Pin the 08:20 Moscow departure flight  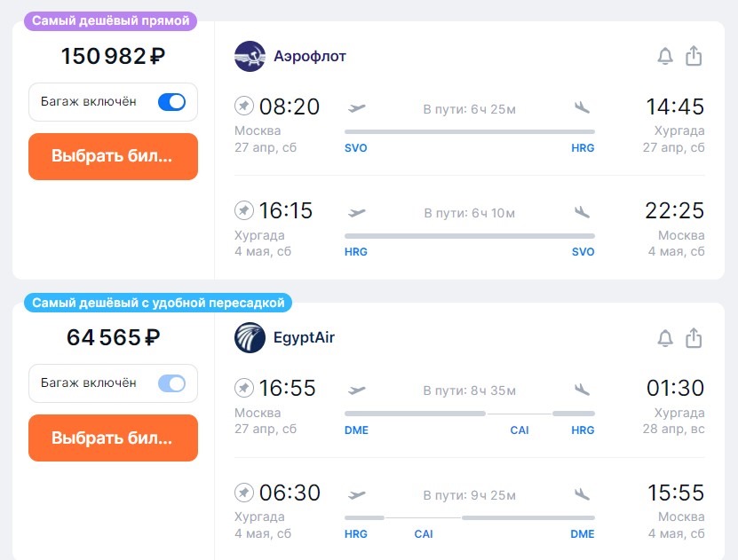click(244, 106)
